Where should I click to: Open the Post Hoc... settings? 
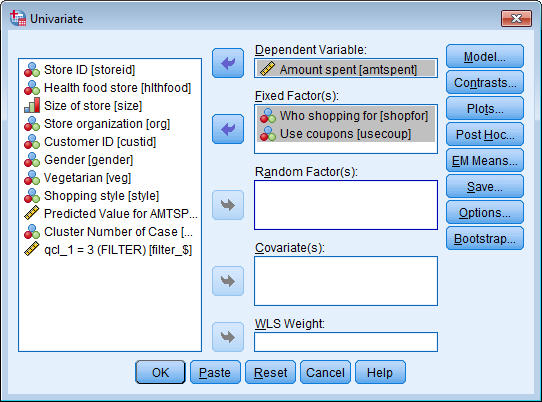pyautogui.click(x=485, y=134)
